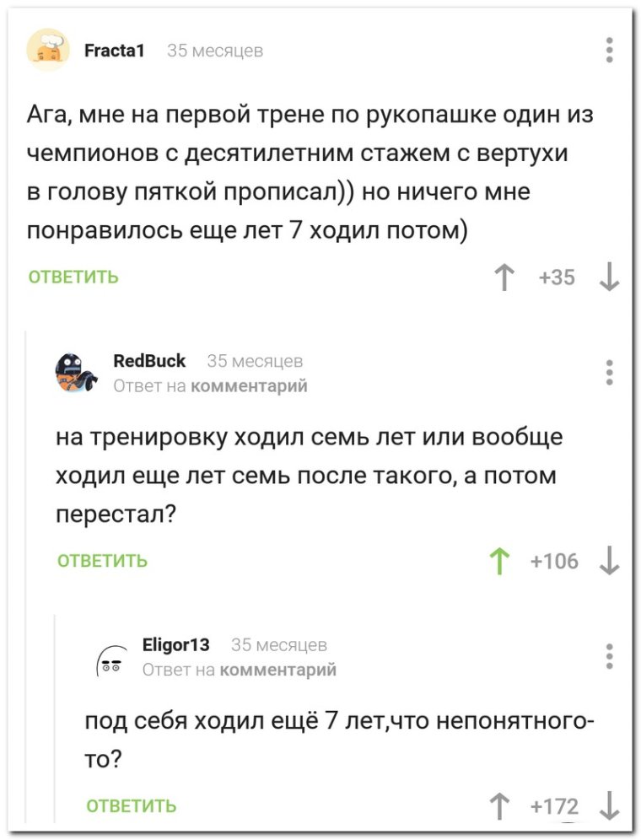Click the 35 месяцев timestamp on Fracta1's comment

pos(214,49)
